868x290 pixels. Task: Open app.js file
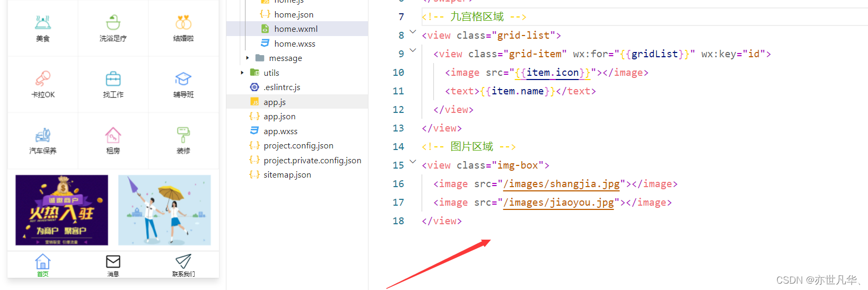click(x=275, y=102)
